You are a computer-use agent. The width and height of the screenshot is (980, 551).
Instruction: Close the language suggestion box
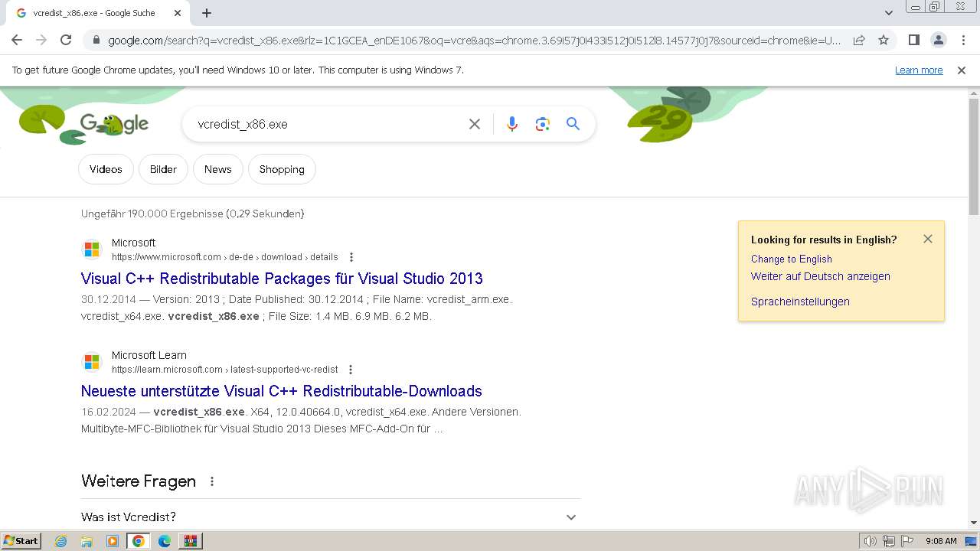928,239
